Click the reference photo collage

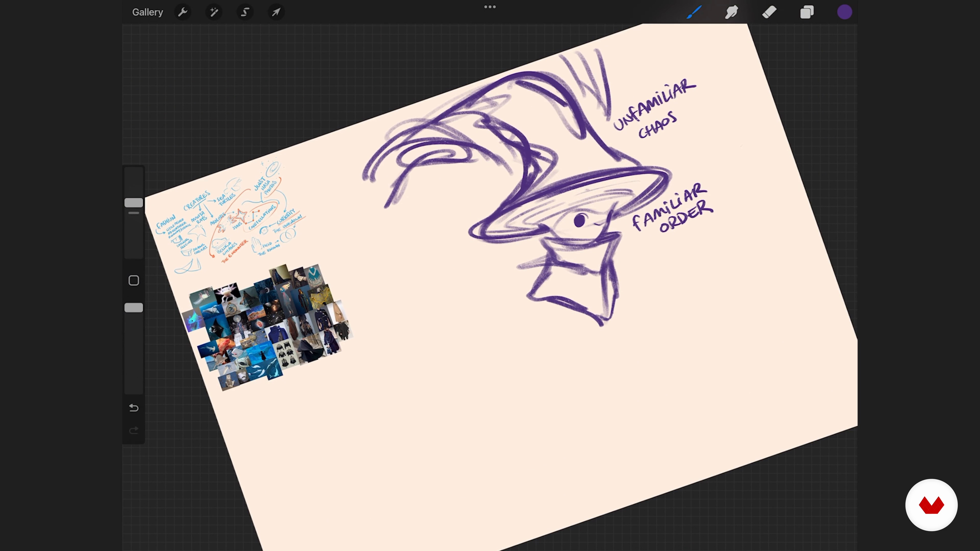coord(267,327)
